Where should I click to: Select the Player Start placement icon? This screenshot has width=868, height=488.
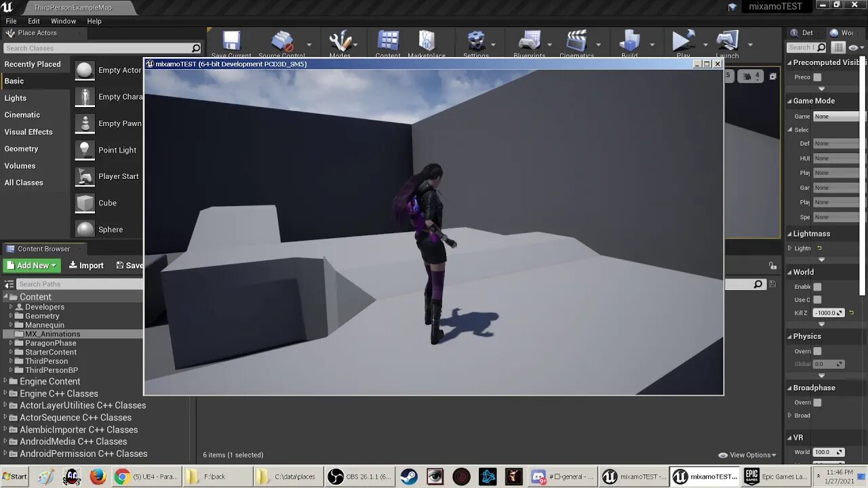point(85,176)
